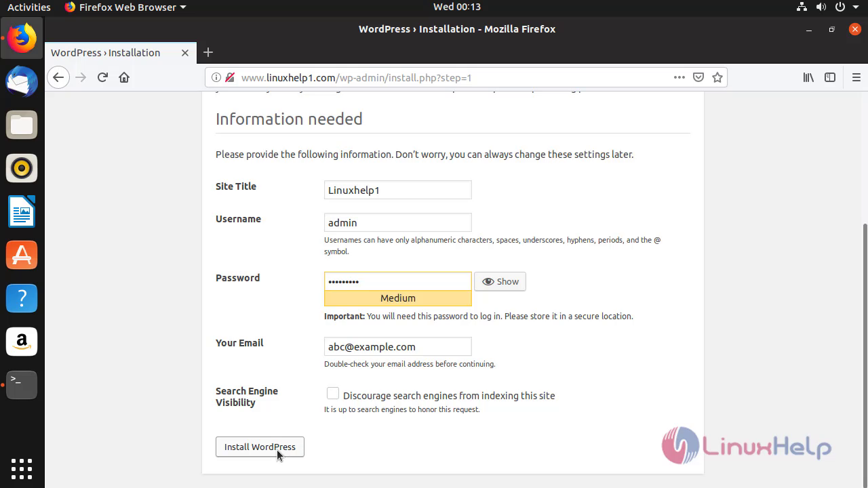This screenshot has height=488, width=868.
Task: Show applications grid in dock
Action: pyautogui.click(x=22, y=468)
